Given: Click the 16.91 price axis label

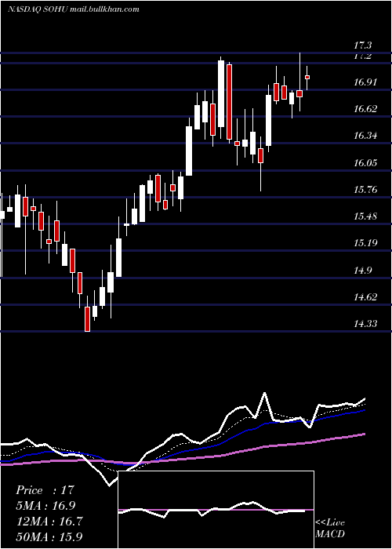Looking at the screenshot, I should pyautogui.click(x=365, y=82).
